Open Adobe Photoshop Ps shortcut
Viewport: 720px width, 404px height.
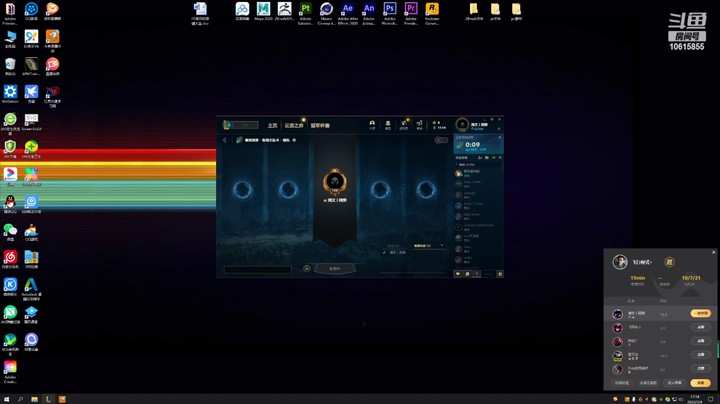[x=390, y=13]
